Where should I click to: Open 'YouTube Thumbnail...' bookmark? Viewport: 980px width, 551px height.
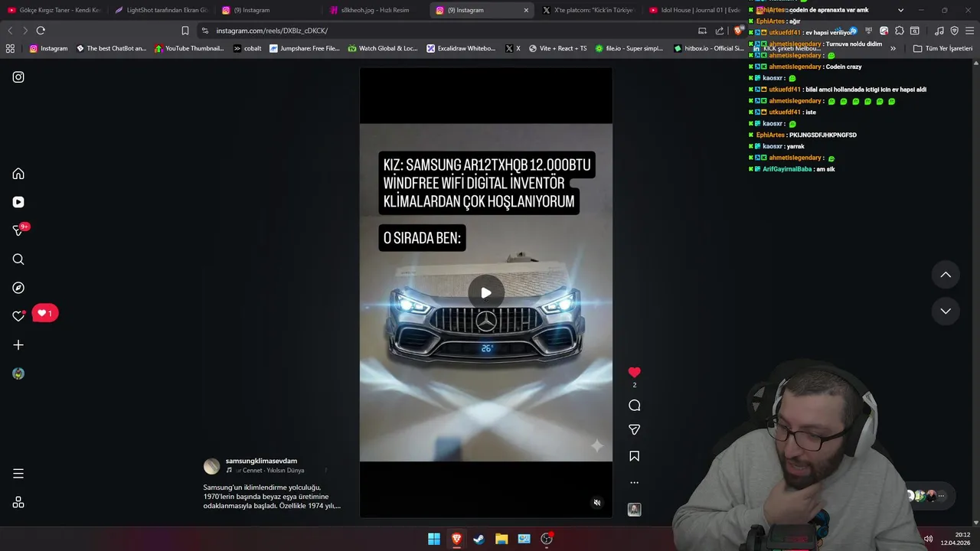(x=189, y=48)
